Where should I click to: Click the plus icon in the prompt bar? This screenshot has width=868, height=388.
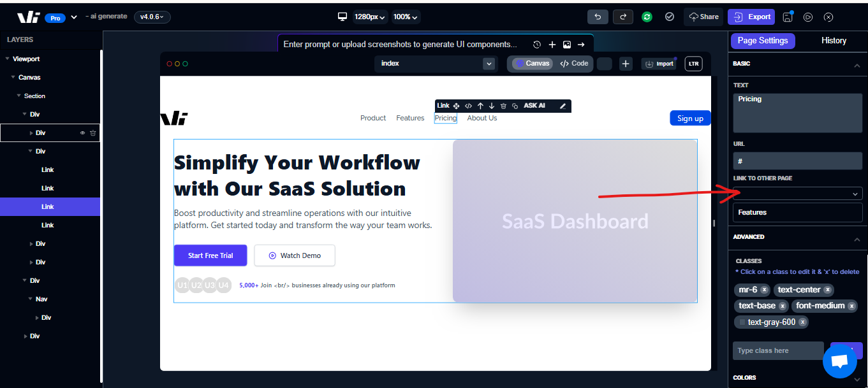click(552, 45)
